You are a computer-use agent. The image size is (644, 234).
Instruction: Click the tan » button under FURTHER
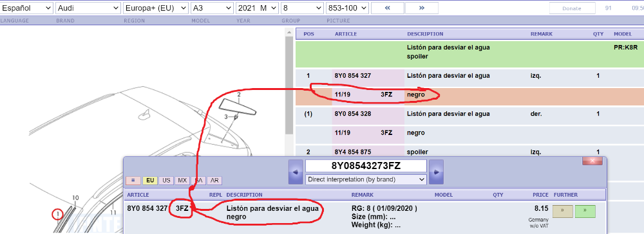click(x=563, y=212)
